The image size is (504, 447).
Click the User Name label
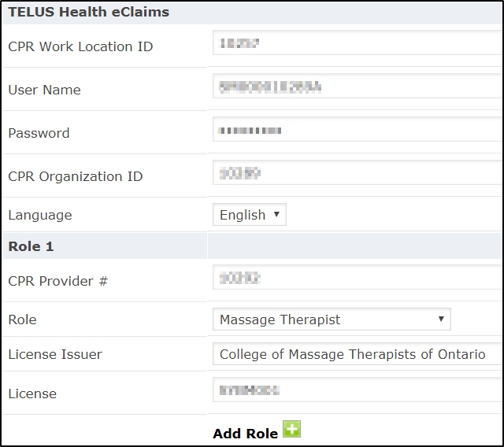click(44, 90)
